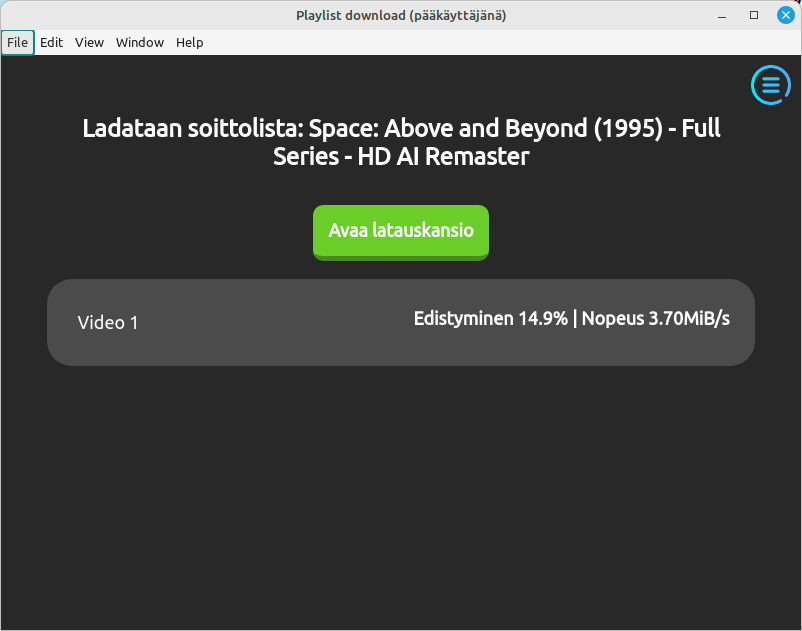
Task: Open the Help menu
Action: tap(190, 42)
